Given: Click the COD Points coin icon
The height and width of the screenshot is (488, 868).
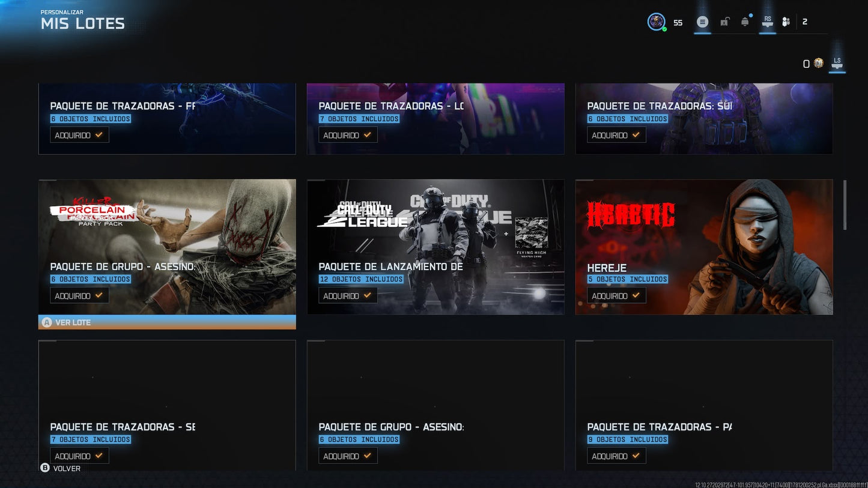Looking at the screenshot, I should pyautogui.click(x=818, y=63).
